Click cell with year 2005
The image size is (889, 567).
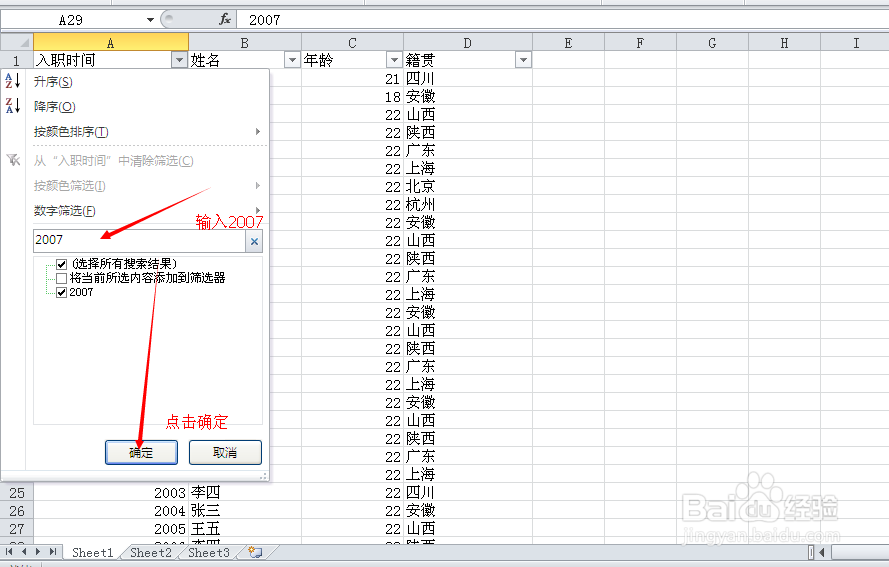coord(111,529)
